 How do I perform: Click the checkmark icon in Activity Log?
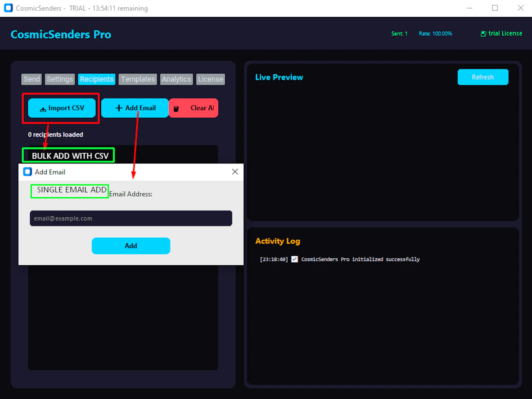295,259
